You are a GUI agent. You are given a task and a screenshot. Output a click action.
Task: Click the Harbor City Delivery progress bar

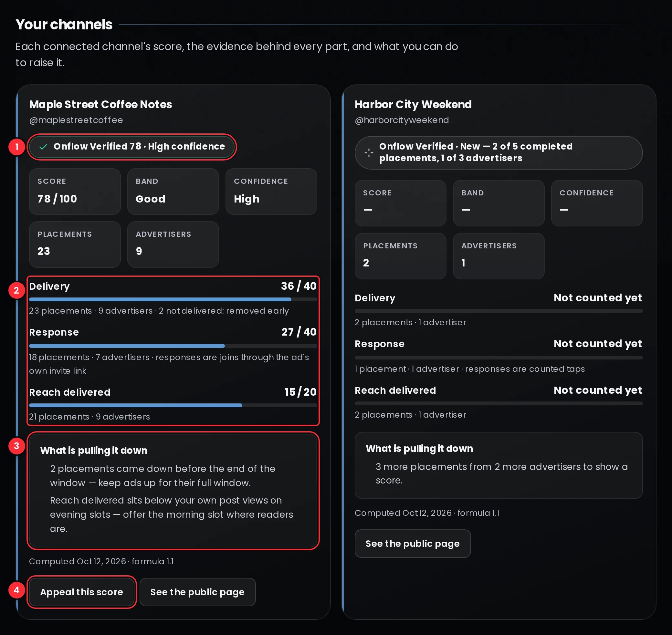coord(499,311)
